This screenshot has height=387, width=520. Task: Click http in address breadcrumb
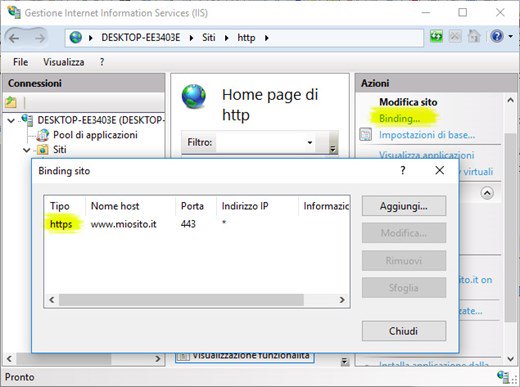coord(246,38)
